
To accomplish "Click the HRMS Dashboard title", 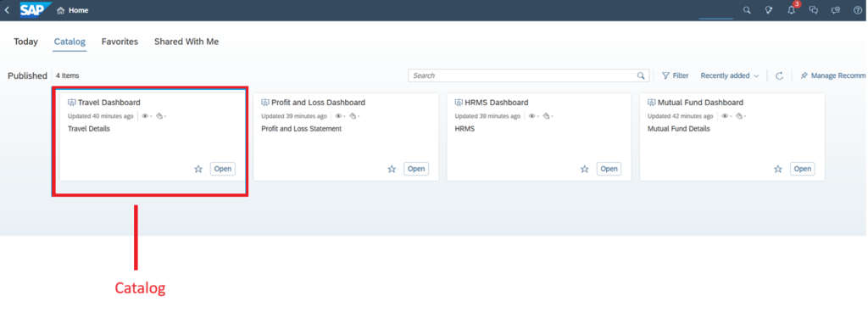I will pyautogui.click(x=497, y=103).
